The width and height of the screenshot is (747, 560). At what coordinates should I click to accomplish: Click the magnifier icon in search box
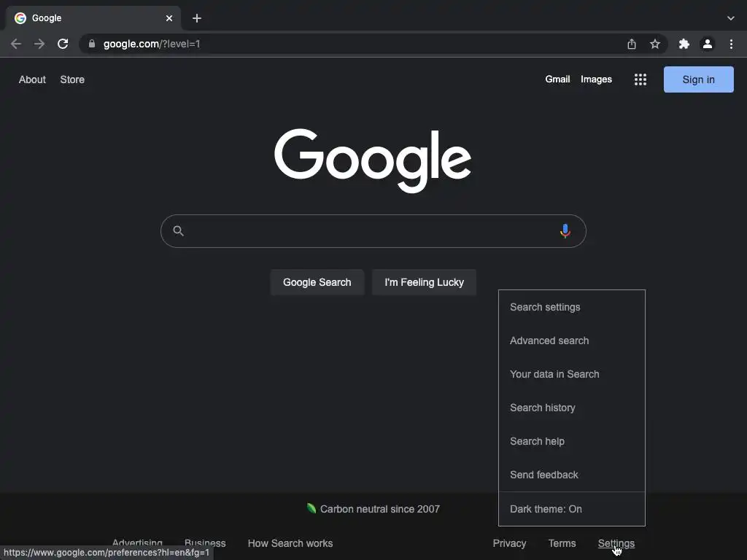coord(178,231)
